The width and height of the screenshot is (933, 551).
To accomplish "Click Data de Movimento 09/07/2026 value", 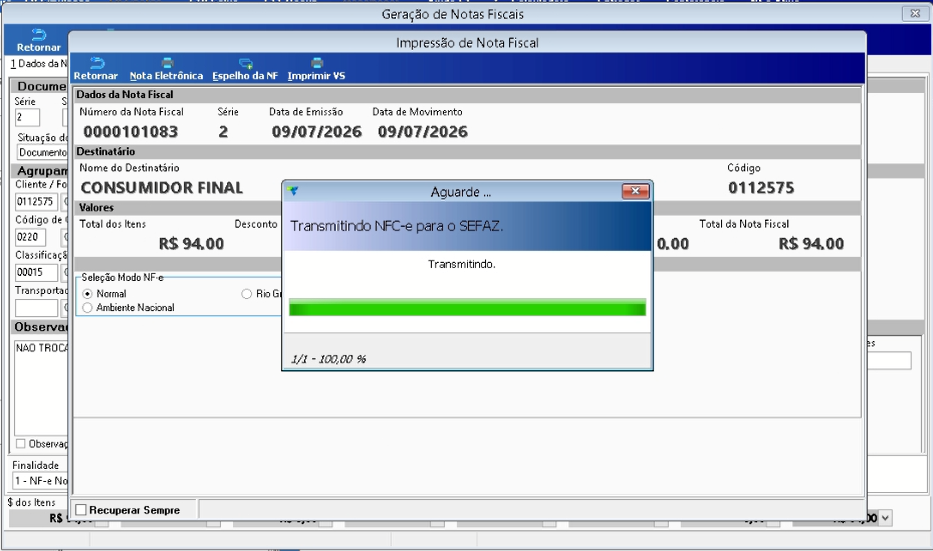I will [422, 132].
